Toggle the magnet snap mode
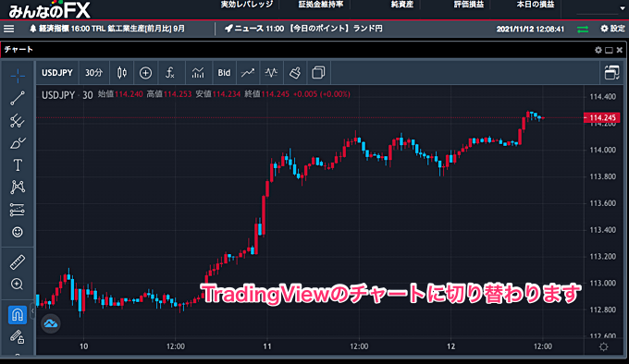Screen dimensions: 629x364 click(x=18, y=315)
